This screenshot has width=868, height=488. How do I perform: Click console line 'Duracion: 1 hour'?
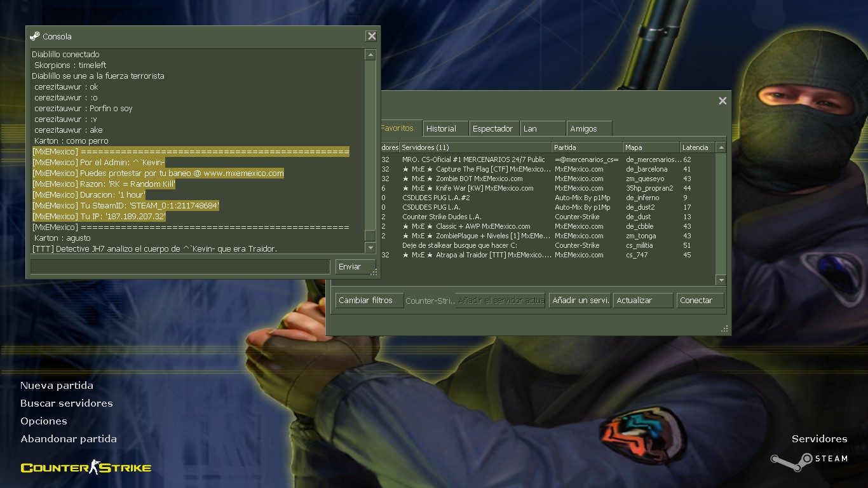89,194
